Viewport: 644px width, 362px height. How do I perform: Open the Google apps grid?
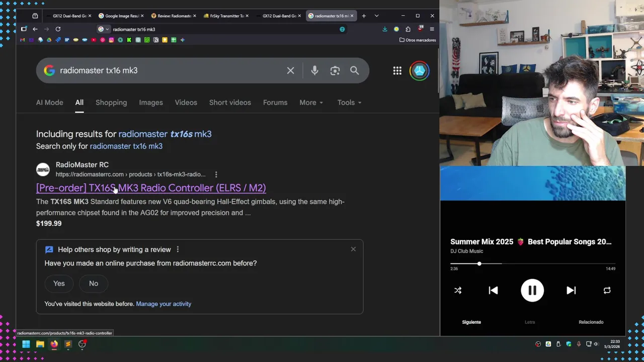click(397, 71)
